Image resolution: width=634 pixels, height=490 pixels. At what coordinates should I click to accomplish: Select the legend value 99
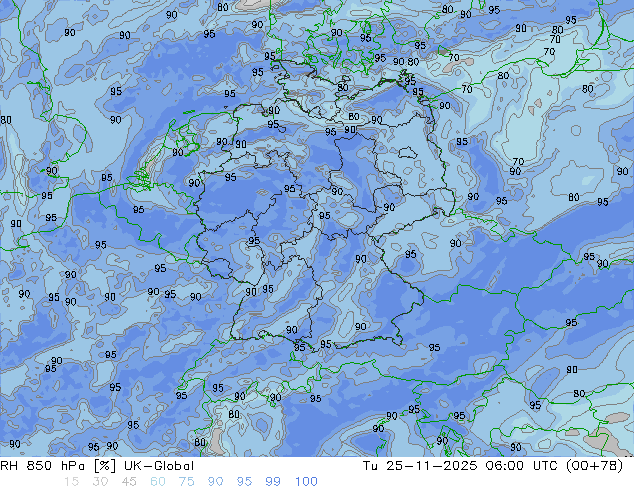click(273, 482)
